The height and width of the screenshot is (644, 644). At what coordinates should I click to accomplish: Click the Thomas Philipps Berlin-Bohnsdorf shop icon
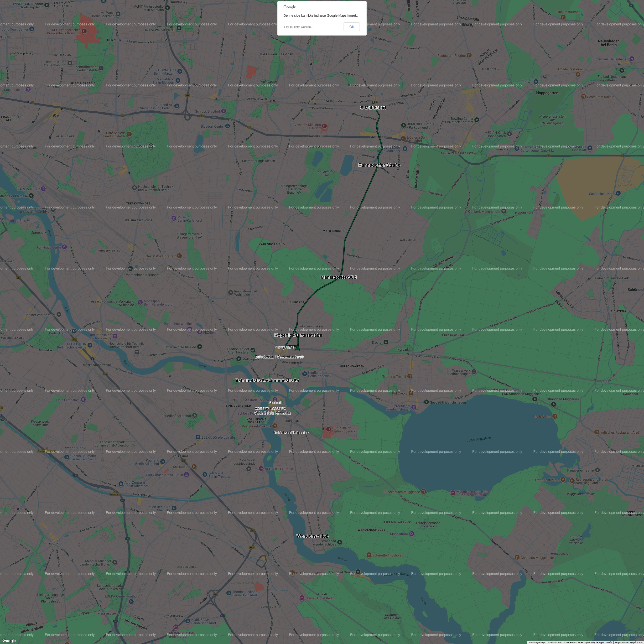[x=228, y=593]
